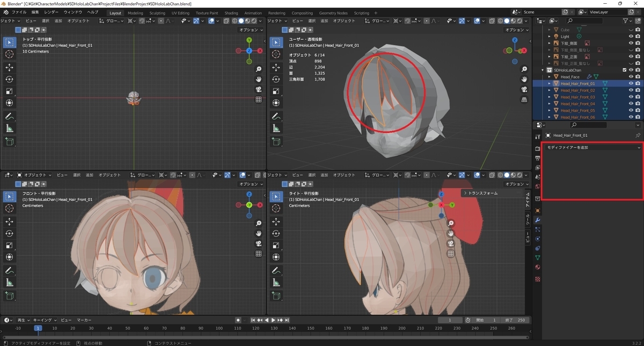The width and height of the screenshot is (644, 346).
Task: Open the ヘルプ menu
Action: point(93,12)
